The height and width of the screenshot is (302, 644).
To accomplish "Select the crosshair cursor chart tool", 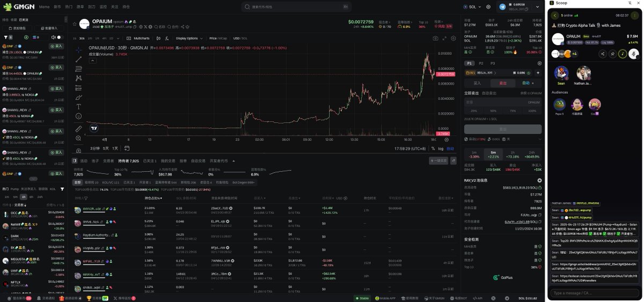I will [79, 50].
